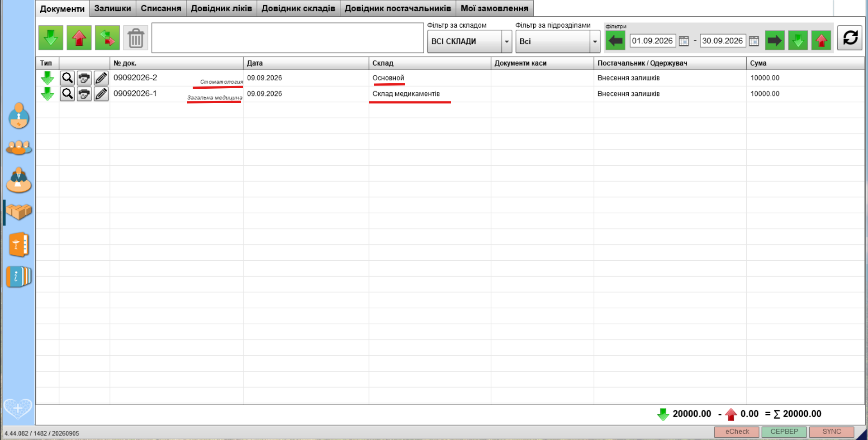Screen dimensions: 868x440
Task: Expand the ВСІ СКЛАДИ warehouse filter dropdown
Action: tap(507, 41)
